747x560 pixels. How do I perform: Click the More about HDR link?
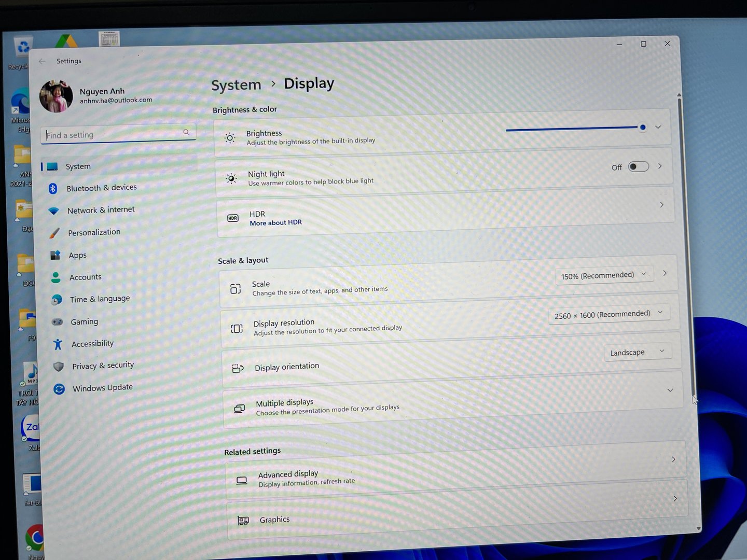pyautogui.click(x=275, y=223)
